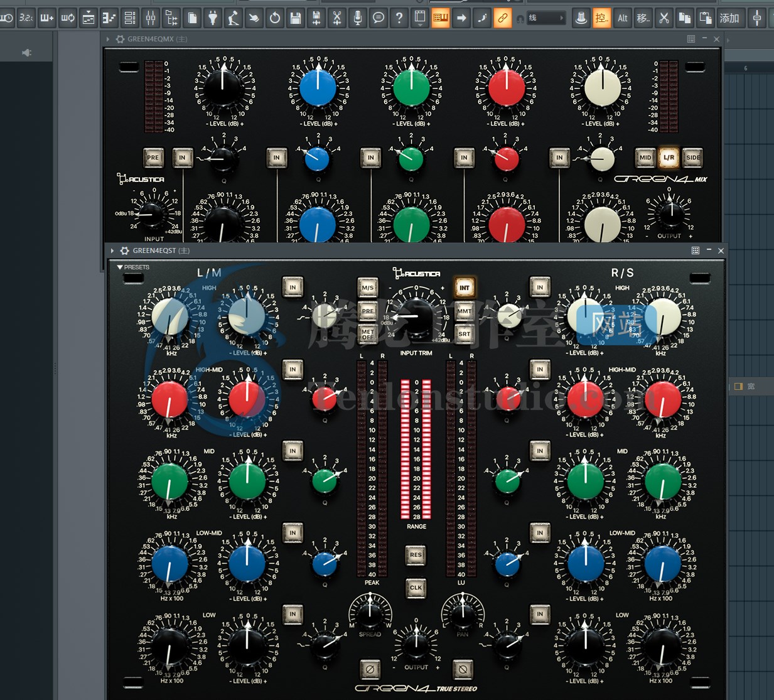Select MMT loudness mode

(x=464, y=311)
